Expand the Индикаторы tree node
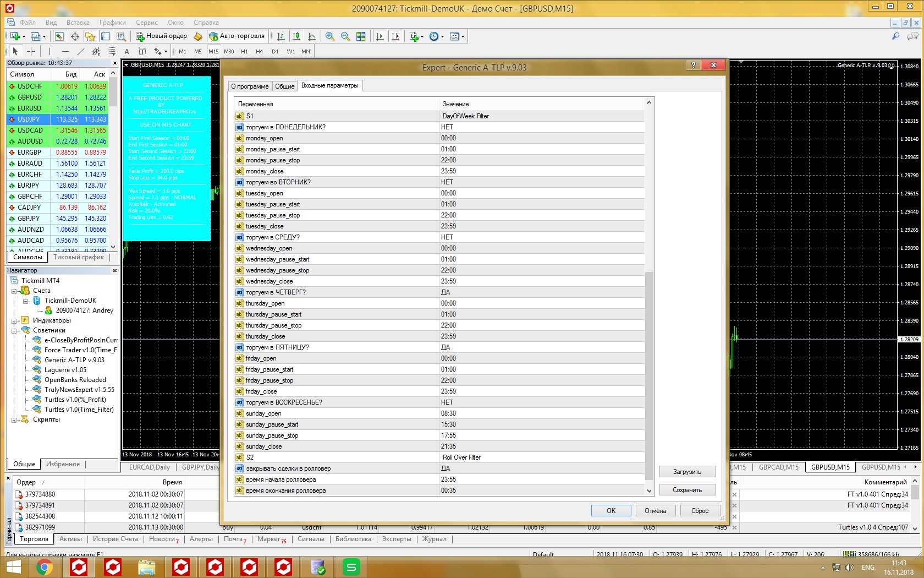 [14, 320]
